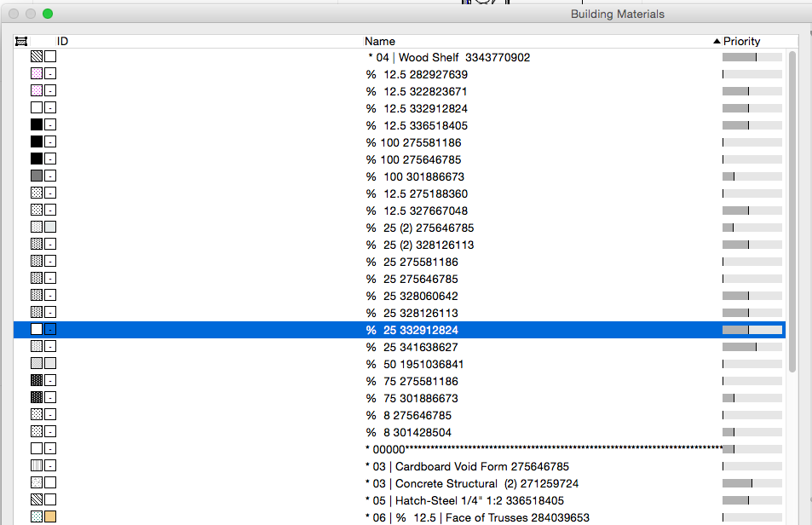Click black fill icon of '% 100 275581186'

pyautogui.click(x=37, y=141)
